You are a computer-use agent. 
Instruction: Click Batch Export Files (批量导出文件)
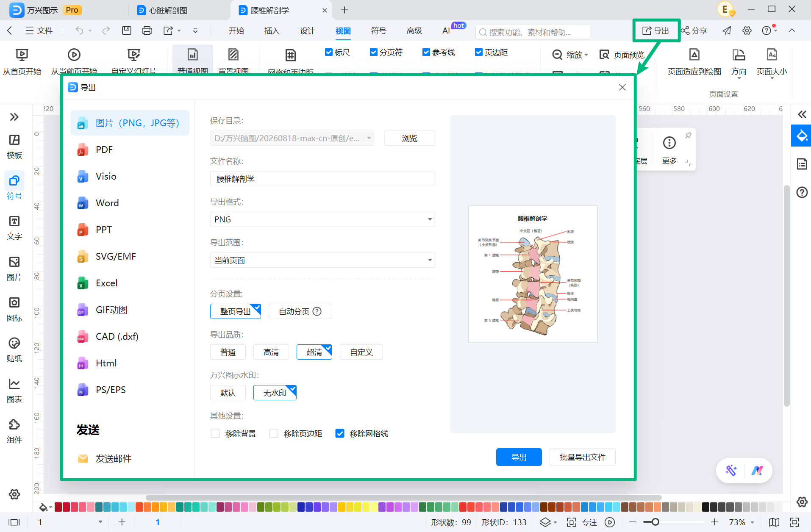[583, 457]
